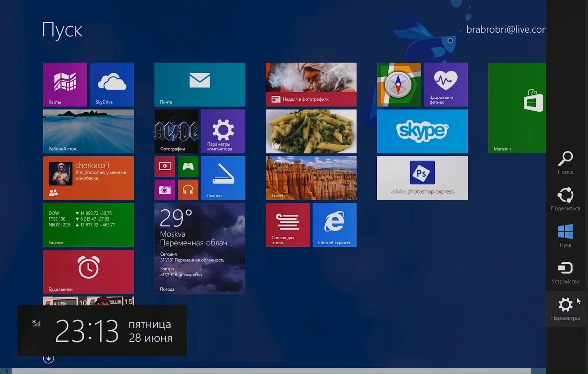
Task: Launch the Internet Explorer tile
Action: pos(334,225)
